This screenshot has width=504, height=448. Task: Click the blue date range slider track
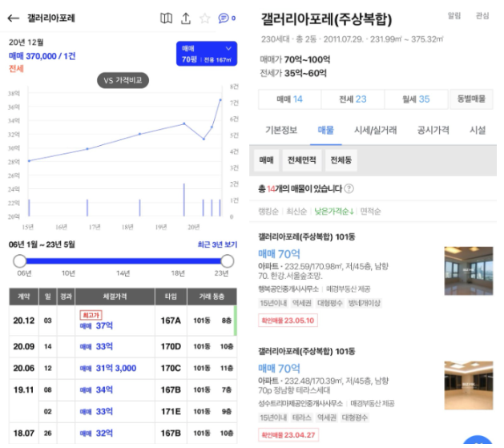click(123, 261)
